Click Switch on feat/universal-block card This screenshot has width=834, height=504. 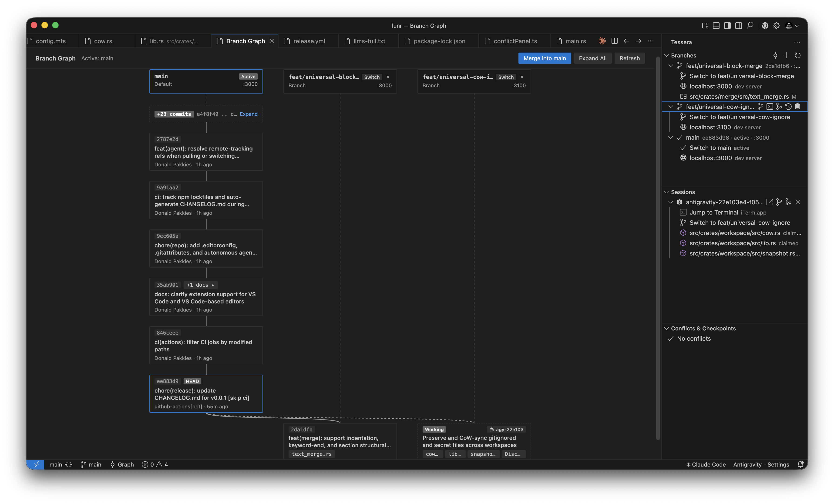click(x=372, y=77)
